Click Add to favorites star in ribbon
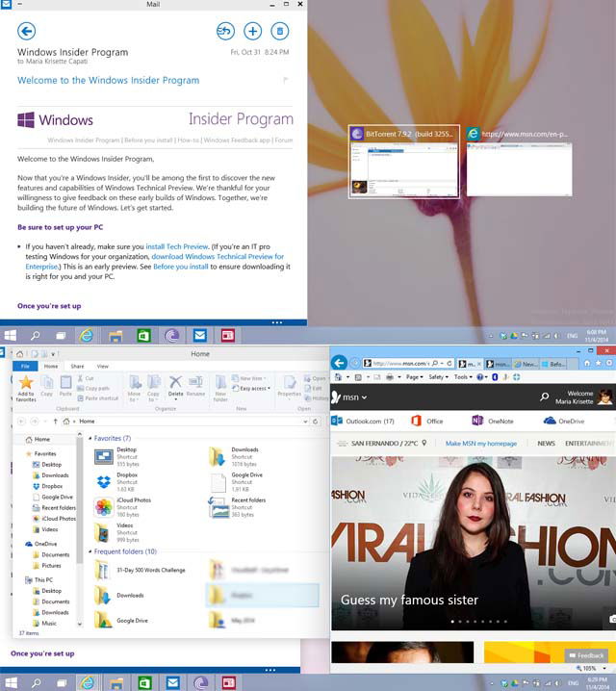The width and height of the screenshot is (616, 691). coord(26,388)
